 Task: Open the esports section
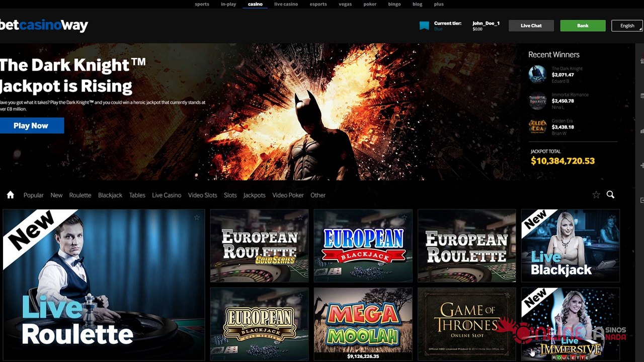318,4
